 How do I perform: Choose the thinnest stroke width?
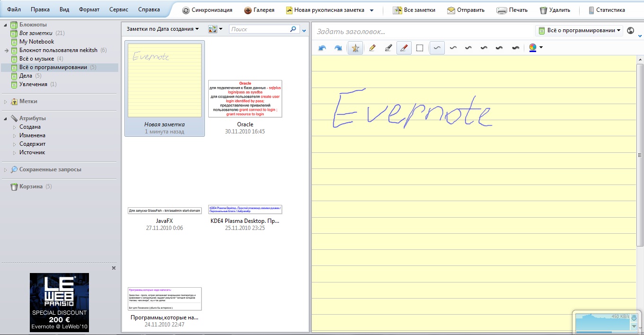point(437,48)
